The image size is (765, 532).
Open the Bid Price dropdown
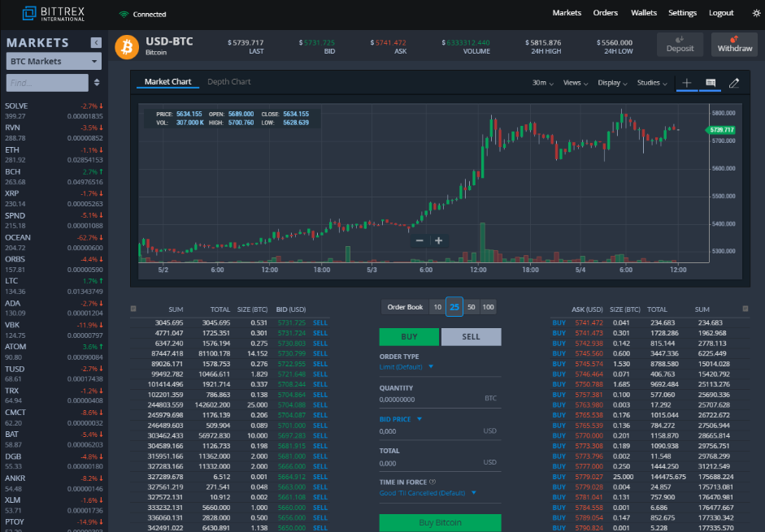click(400, 419)
